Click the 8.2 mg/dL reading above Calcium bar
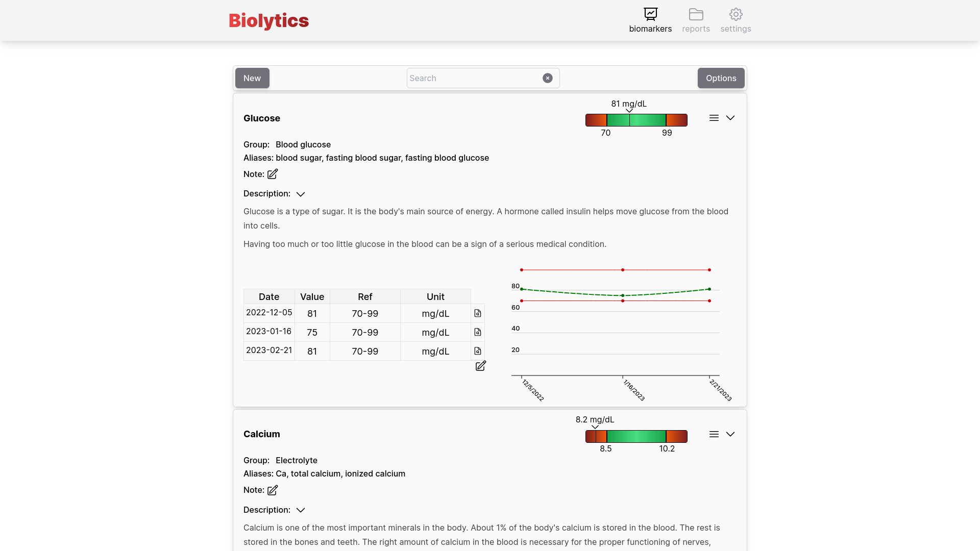980x551 pixels. (x=595, y=419)
